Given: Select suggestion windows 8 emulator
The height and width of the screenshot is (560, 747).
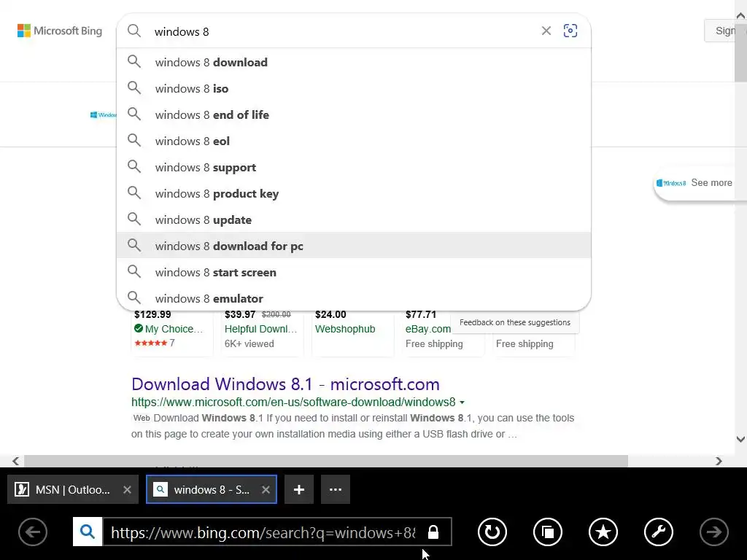Looking at the screenshot, I should 354,298.
